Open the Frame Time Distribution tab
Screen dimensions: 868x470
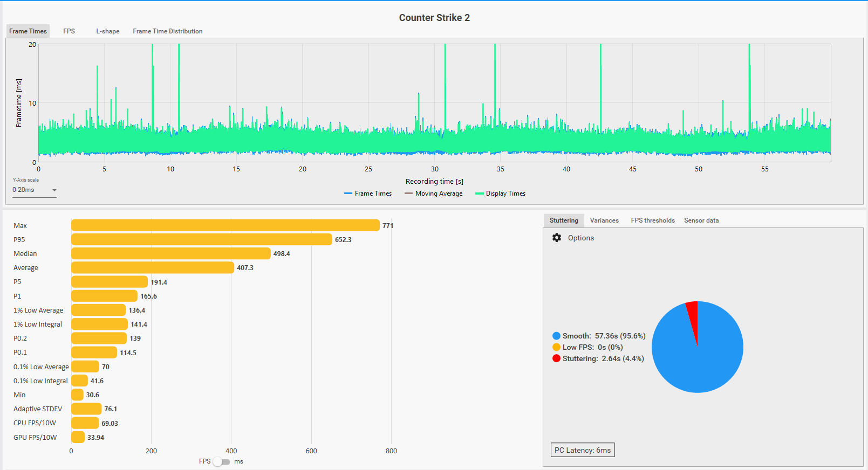(x=168, y=31)
